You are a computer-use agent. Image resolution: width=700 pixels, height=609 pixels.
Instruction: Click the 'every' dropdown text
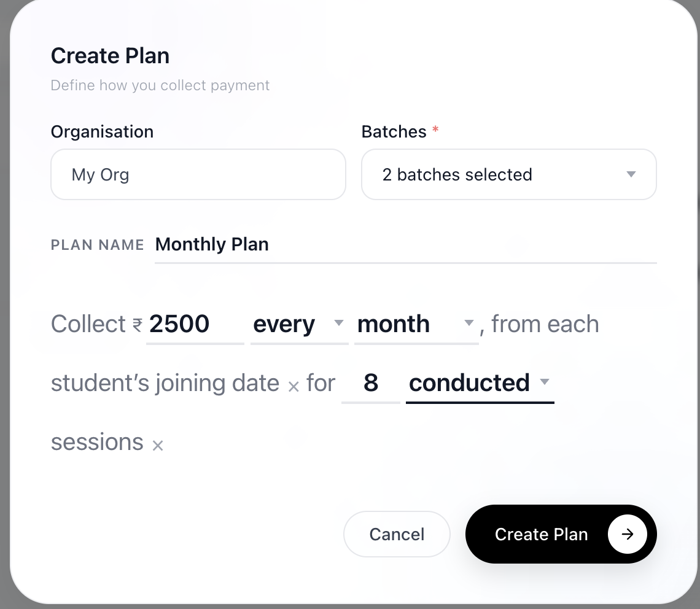click(284, 325)
